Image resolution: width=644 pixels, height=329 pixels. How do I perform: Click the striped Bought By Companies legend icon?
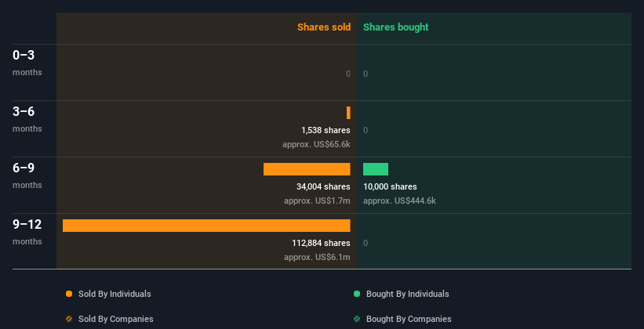[x=357, y=319]
